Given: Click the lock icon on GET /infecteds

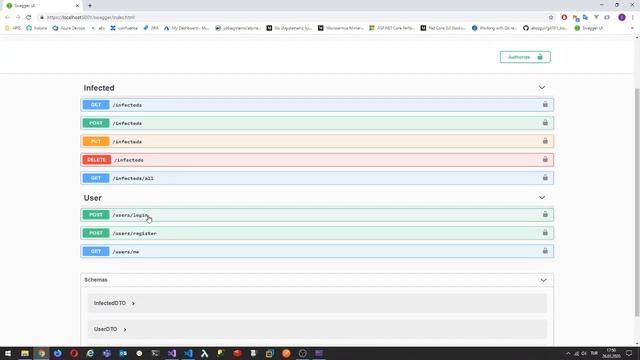Looking at the screenshot, I should pyautogui.click(x=545, y=104).
